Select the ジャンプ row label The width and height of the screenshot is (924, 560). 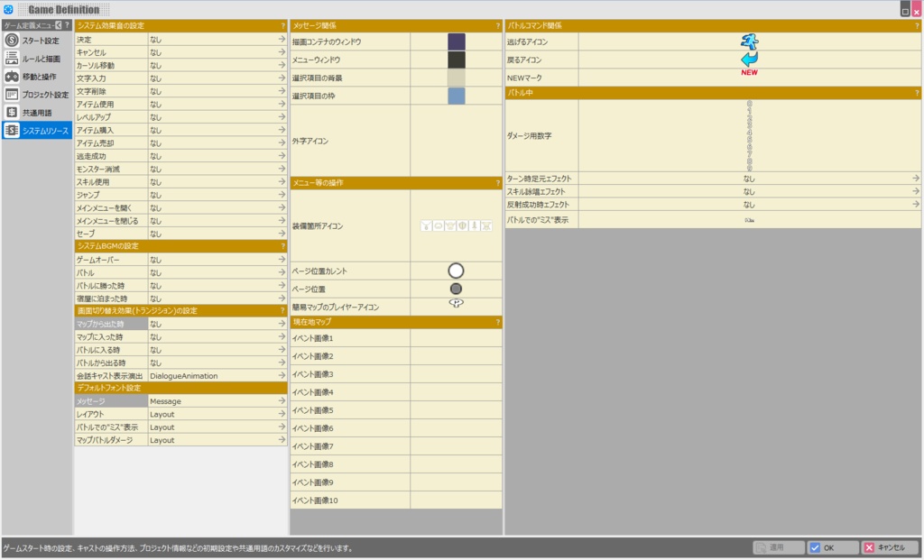[88, 195]
